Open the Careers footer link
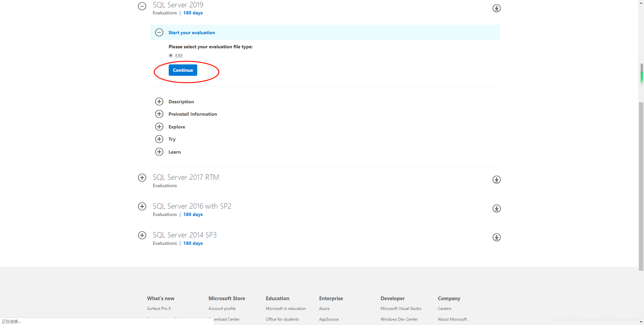 [x=444, y=309]
